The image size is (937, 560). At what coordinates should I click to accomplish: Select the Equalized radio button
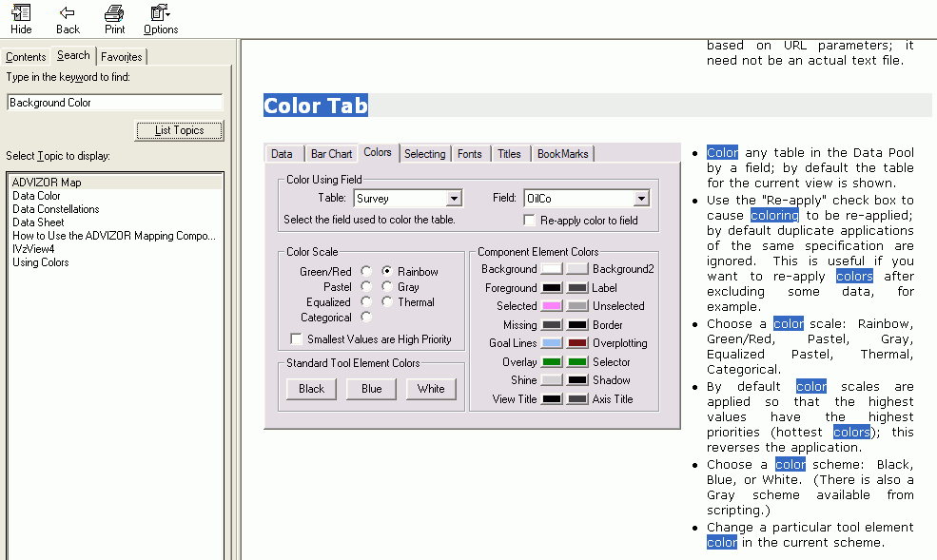(x=365, y=301)
